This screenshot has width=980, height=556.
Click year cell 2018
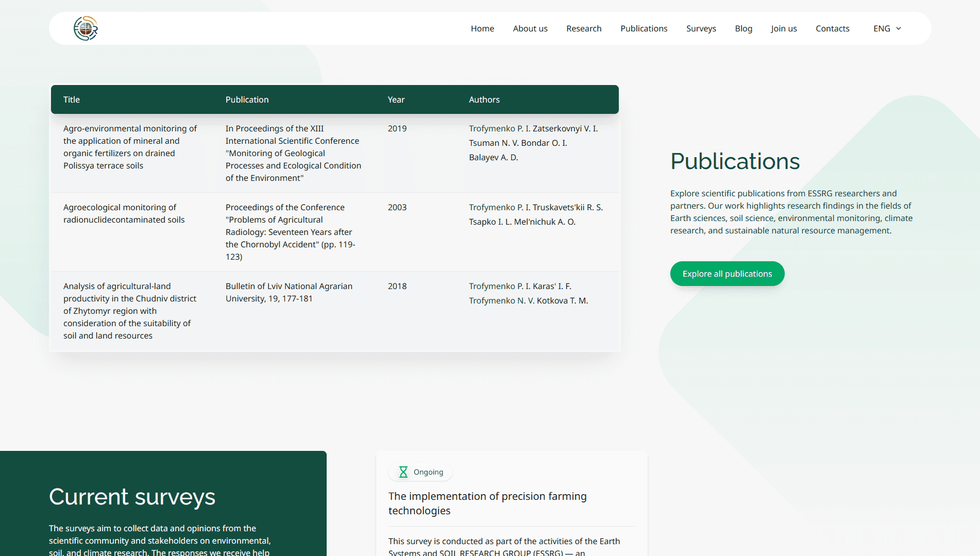397,286
